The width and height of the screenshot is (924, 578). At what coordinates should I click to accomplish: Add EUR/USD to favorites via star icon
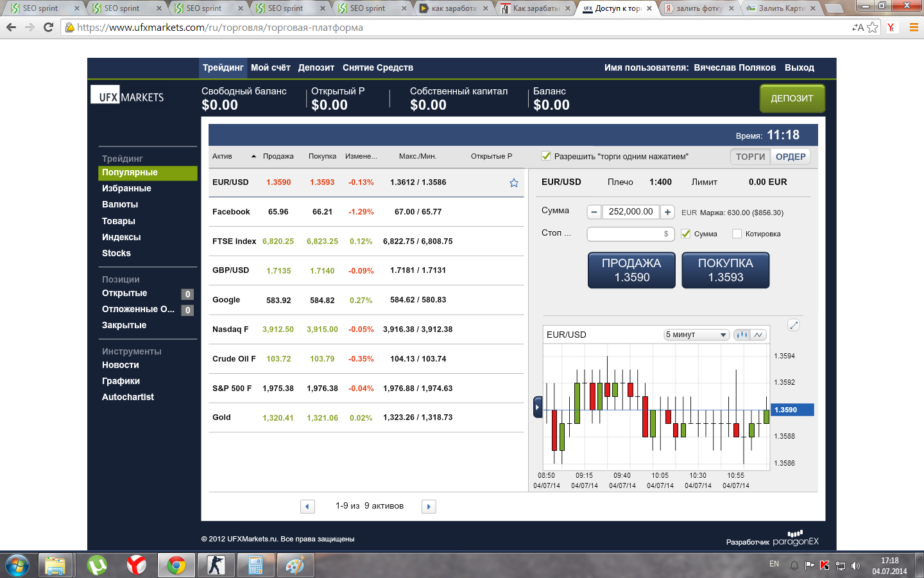tap(514, 183)
